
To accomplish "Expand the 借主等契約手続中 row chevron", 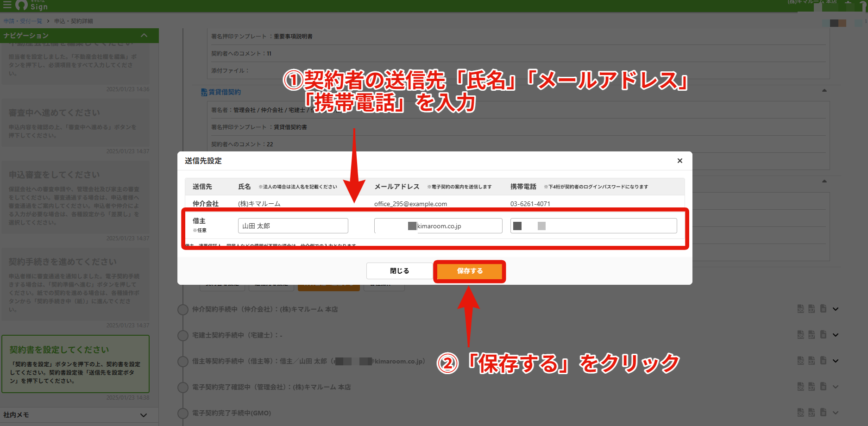I will click(836, 361).
